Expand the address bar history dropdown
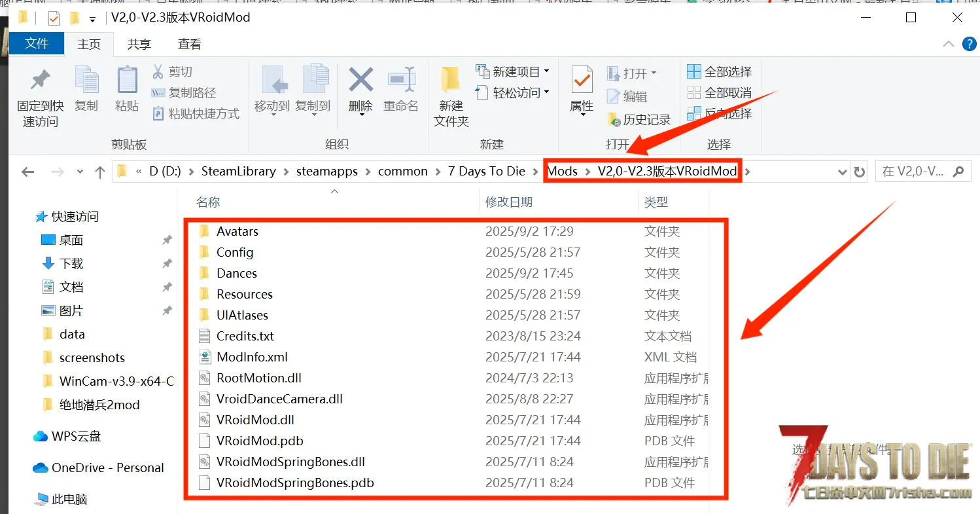The image size is (980, 514). (x=843, y=172)
